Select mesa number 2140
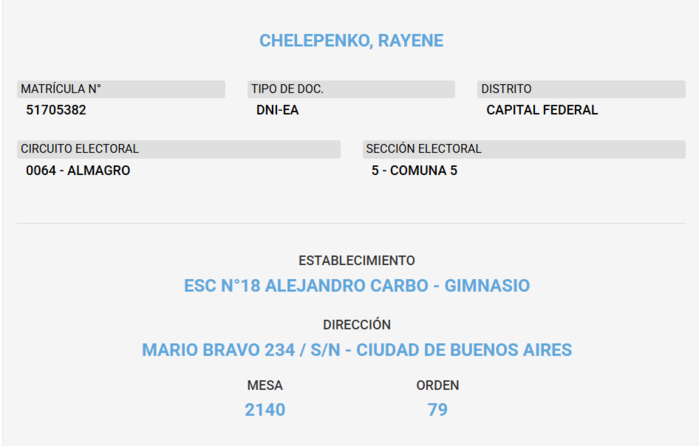 (265, 410)
